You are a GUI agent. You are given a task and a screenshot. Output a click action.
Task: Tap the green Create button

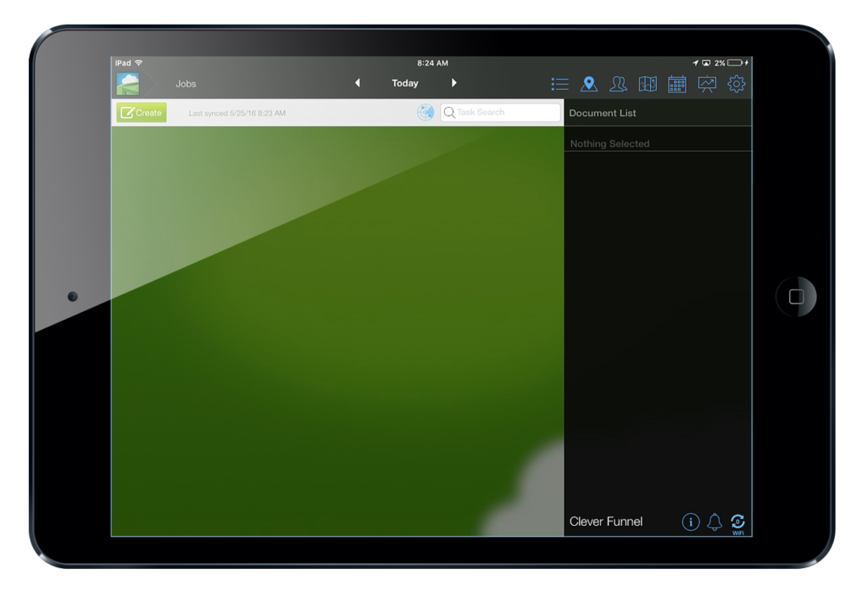142,113
